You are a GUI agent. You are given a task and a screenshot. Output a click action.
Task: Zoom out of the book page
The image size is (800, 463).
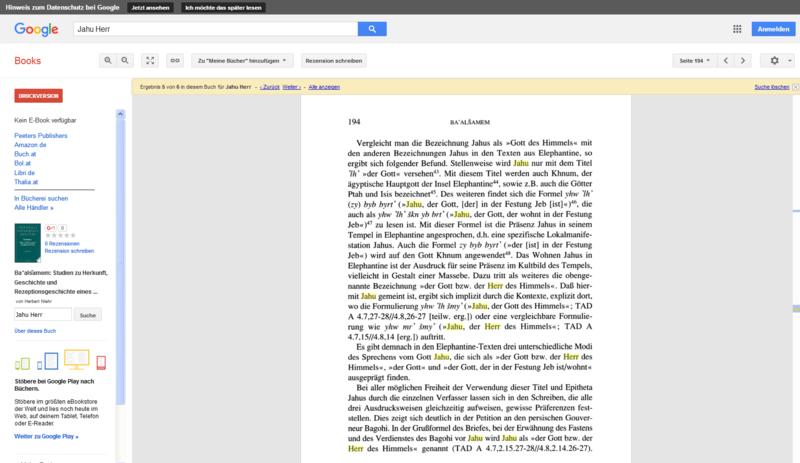pyautogui.click(x=126, y=61)
